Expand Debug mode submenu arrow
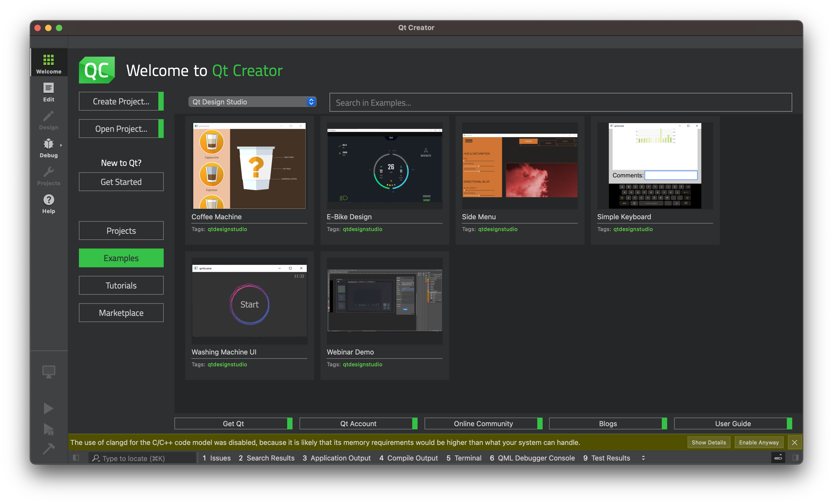The height and width of the screenshot is (504, 833). pyautogui.click(x=61, y=145)
